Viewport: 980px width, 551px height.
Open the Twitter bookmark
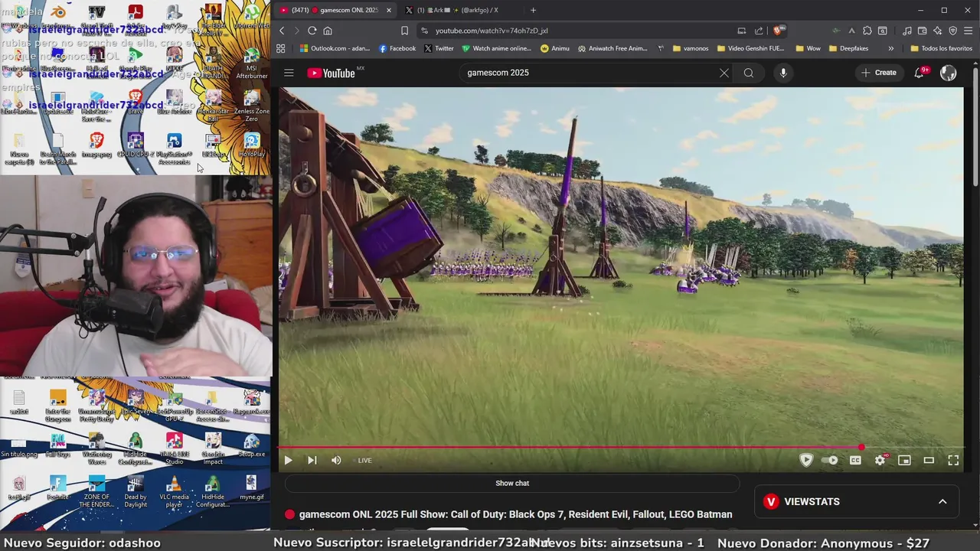(x=439, y=48)
